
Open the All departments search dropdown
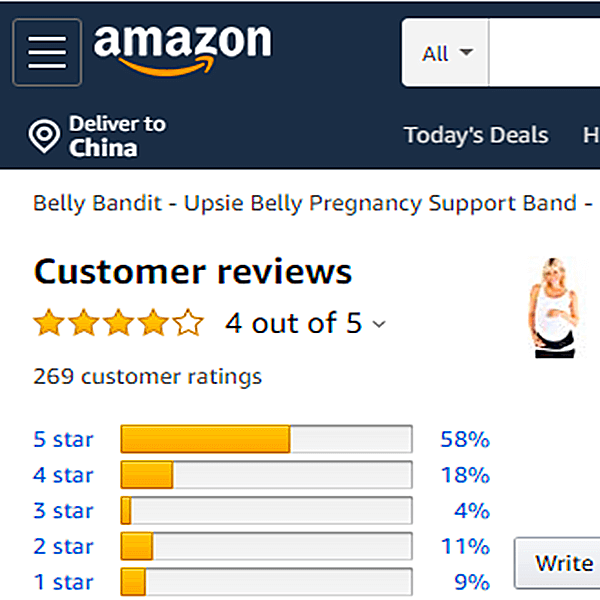coord(446,54)
